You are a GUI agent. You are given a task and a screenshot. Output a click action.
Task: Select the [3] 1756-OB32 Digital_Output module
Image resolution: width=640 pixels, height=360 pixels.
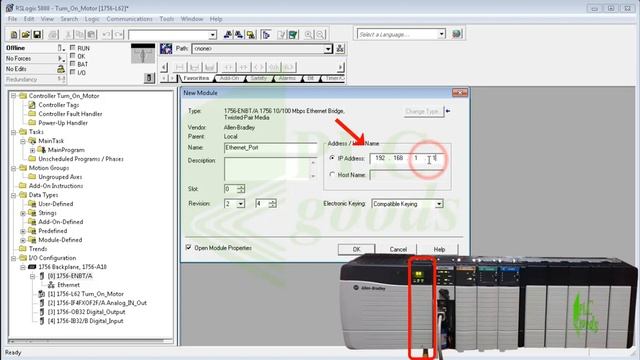coord(86,312)
